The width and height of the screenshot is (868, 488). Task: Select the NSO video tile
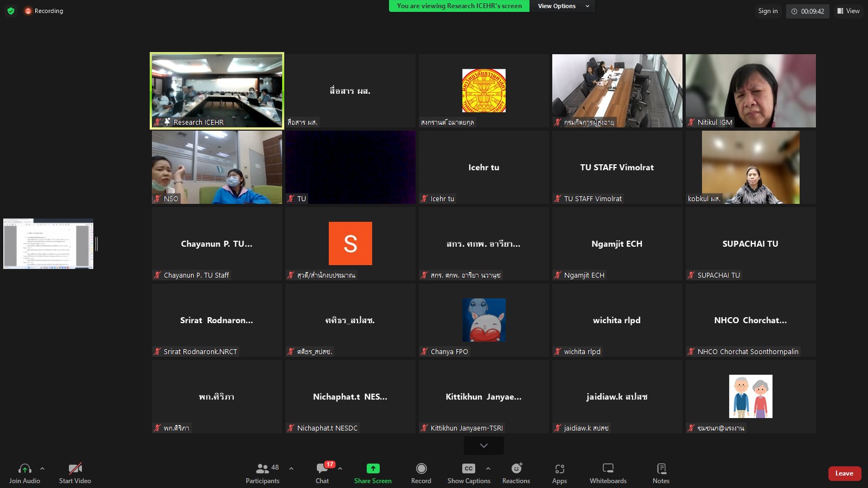coord(217,167)
